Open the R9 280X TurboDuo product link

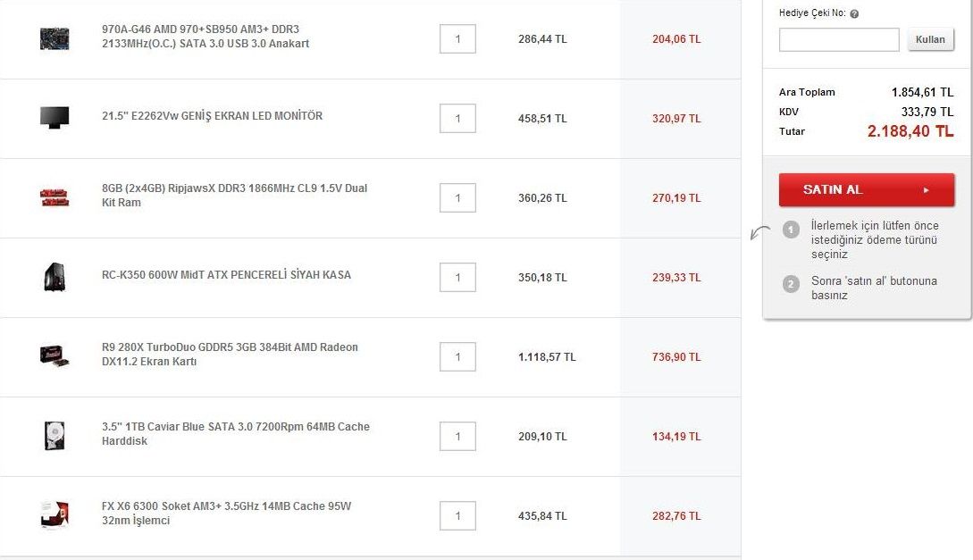click(230, 355)
